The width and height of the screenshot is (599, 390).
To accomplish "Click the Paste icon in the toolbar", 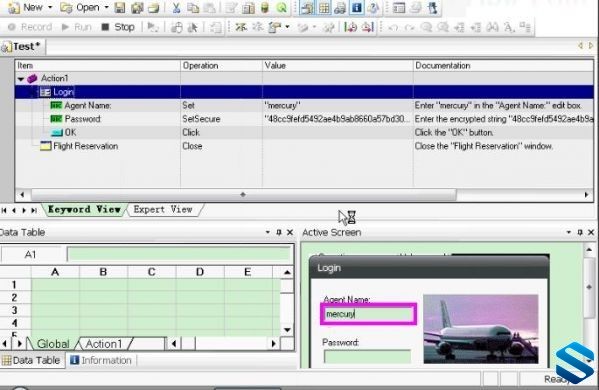I will pos(209,8).
